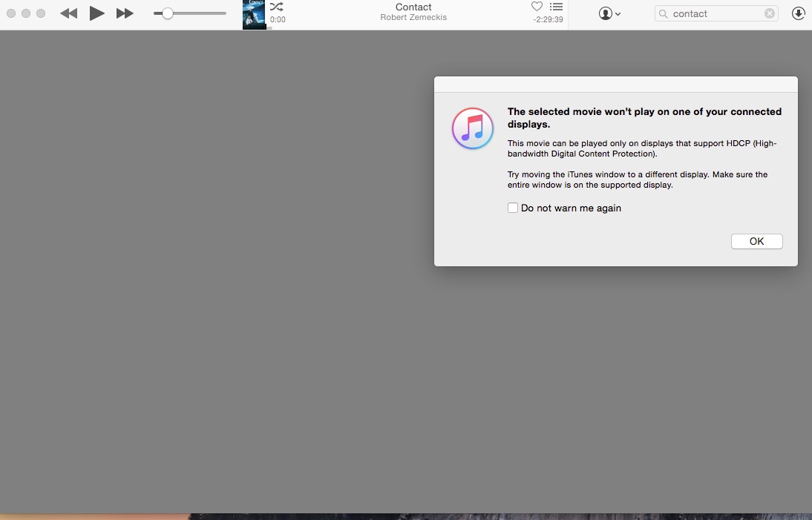The image size is (812, 520).
Task: Click the Contact title text
Action: point(413,7)
